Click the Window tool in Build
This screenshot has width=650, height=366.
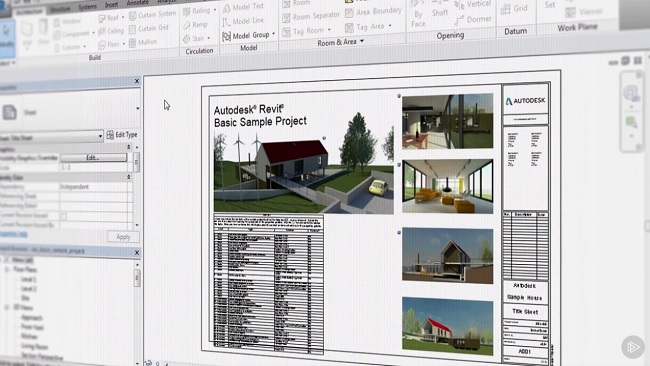click(x=68, y=22)
